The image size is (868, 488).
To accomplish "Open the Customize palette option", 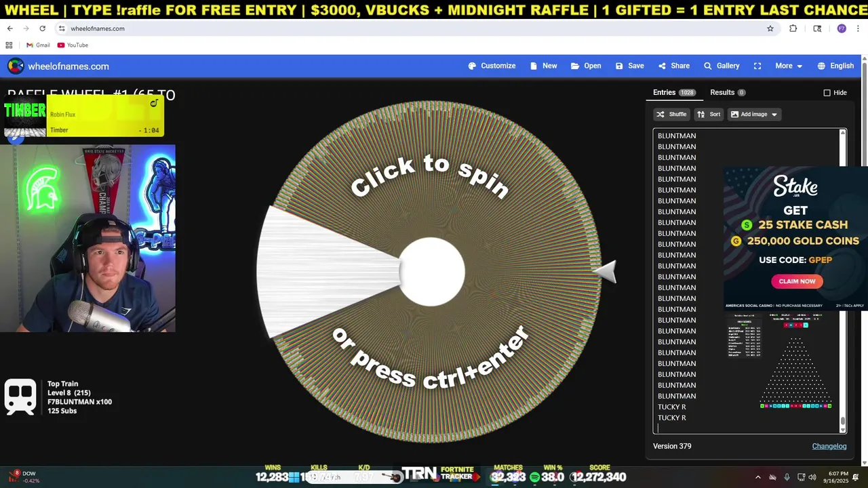I will click(x=492, y=66).
